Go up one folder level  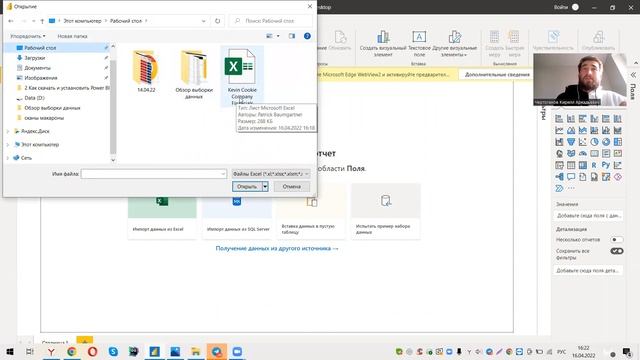tap(42, 21)
